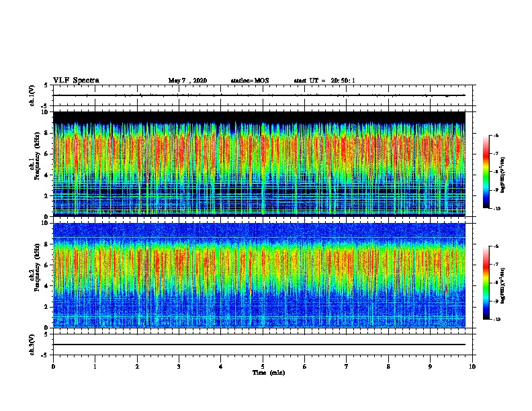Click the "VLF Spectra" plot title
The height and width of the screenshot is (411, 532).
[76, 81]
